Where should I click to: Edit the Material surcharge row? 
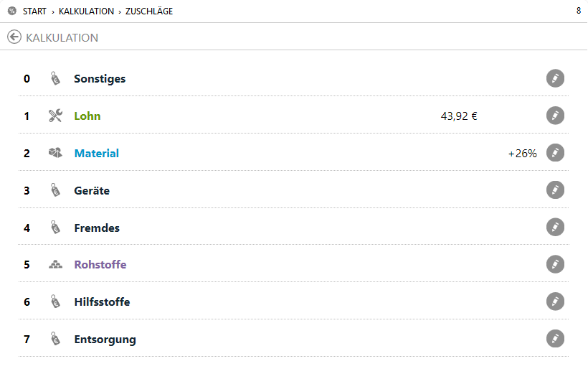point(555,153)
